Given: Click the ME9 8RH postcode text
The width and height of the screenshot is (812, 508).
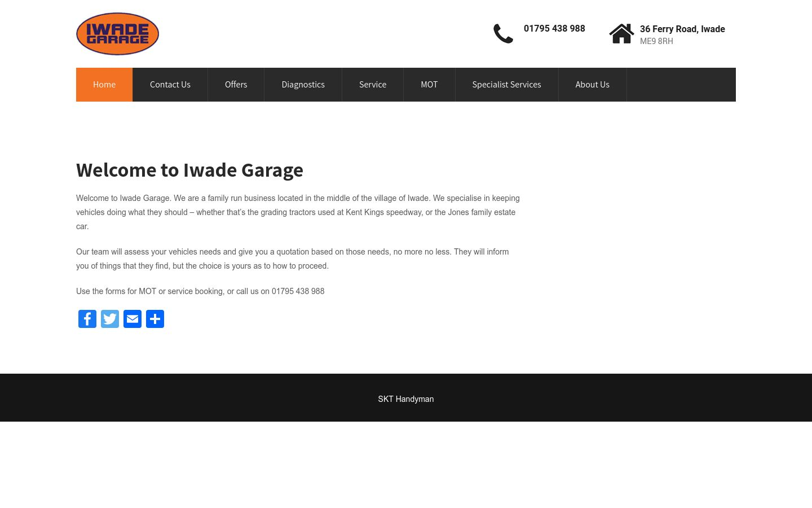Looking at the screenshot, I should [656, 41].
